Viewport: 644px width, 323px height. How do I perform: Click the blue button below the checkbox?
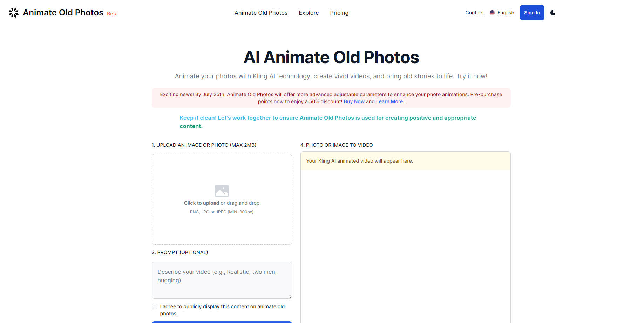point(222,322)
